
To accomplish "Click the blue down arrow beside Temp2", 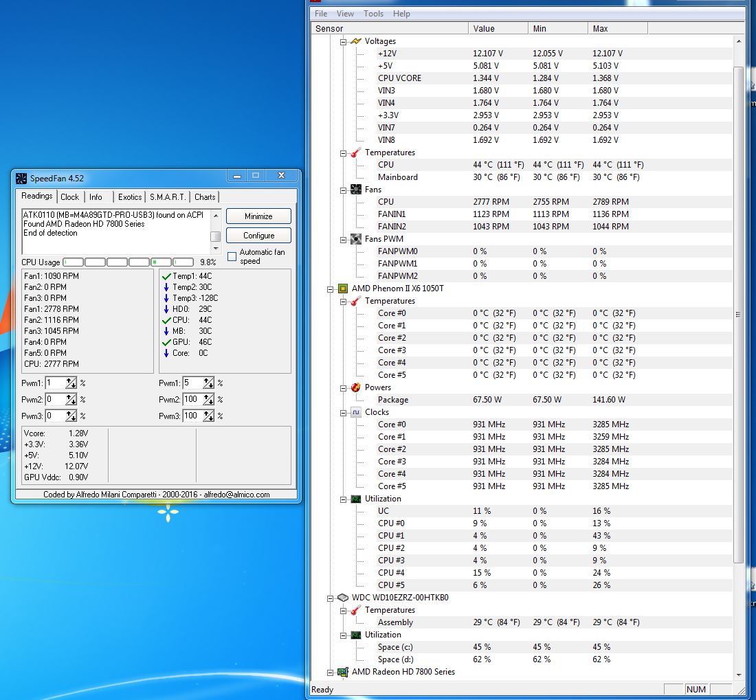I will [166, 287].
